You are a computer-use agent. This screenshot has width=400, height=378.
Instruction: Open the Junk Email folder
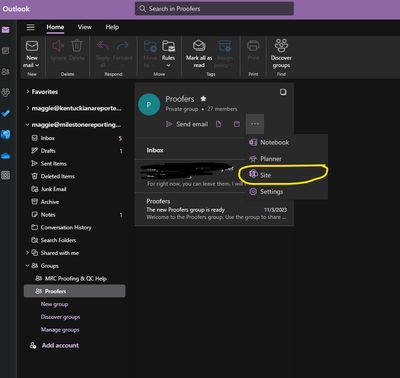point(53,189)
